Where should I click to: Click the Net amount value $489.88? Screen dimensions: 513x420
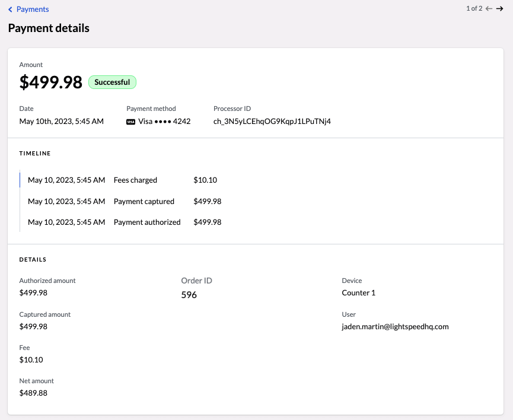coord(34,393)
